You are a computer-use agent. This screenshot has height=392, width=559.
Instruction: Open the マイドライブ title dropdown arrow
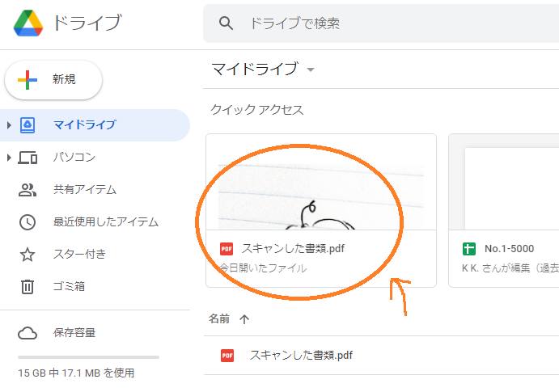coord(311,70)
